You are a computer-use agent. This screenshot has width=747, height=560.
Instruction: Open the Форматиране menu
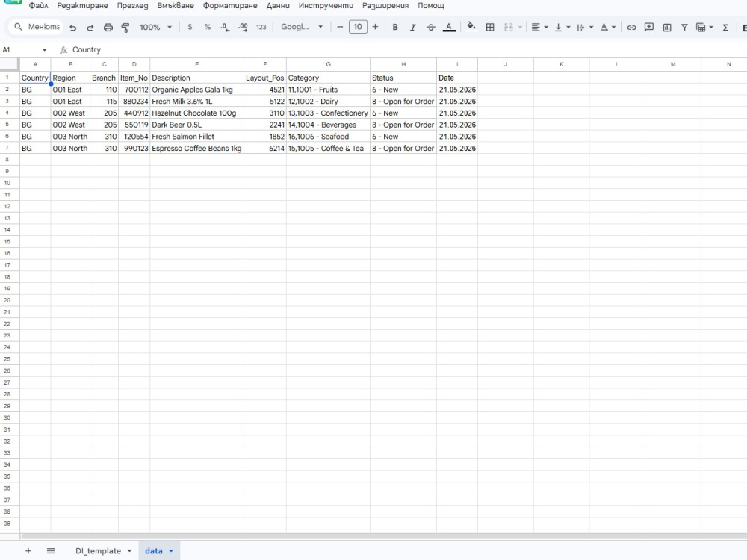[x=230, y=6]
